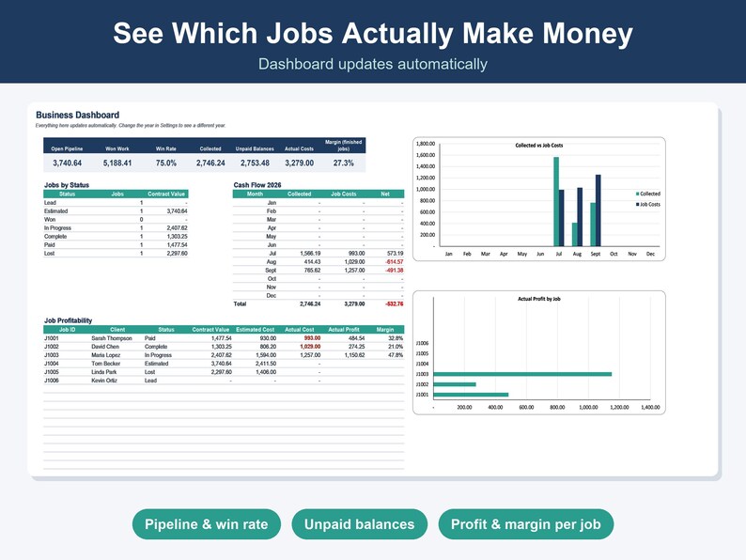
Task: Select the Sept net value -491.38
Action: coord(395,271)
